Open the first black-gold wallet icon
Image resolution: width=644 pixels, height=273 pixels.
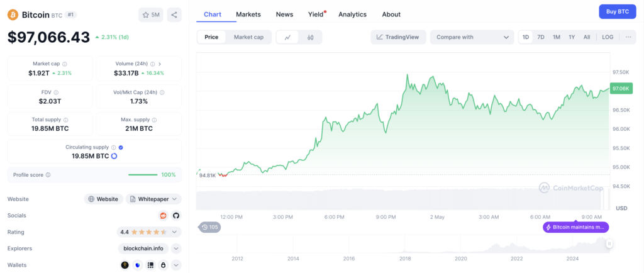(125, 265)
